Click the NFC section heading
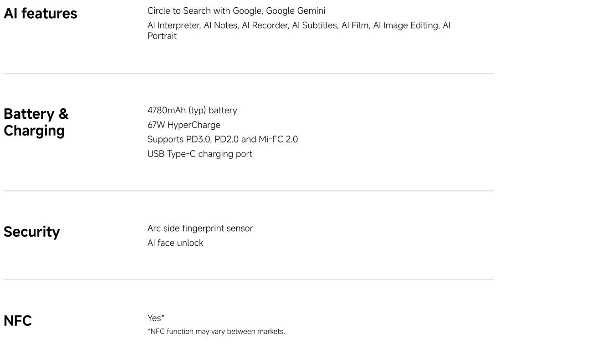This screenshot has height=364, width=592. point(18,321)
